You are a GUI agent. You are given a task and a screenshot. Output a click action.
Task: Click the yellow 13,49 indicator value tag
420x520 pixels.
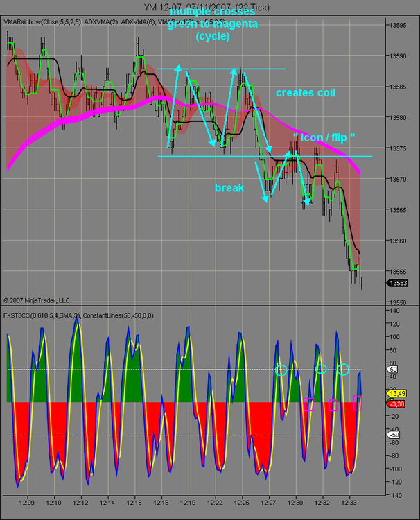pyautogui.click(x=397, y=393)
